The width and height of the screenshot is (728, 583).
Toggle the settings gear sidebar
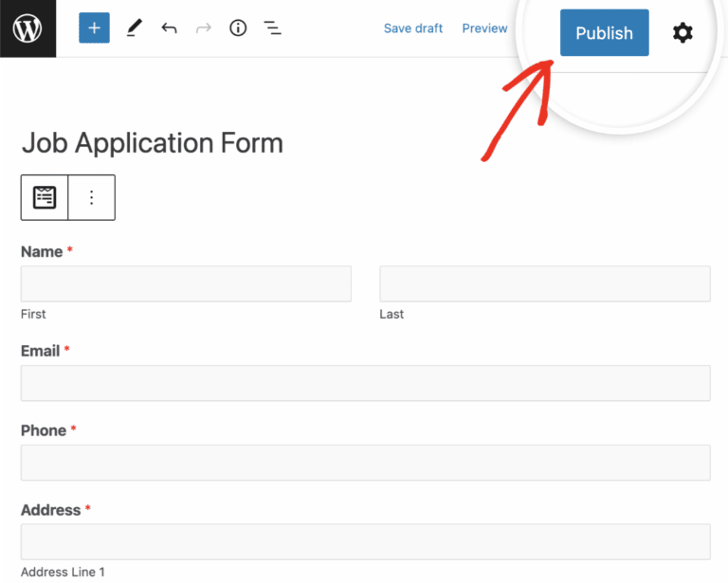click(682, 33)
